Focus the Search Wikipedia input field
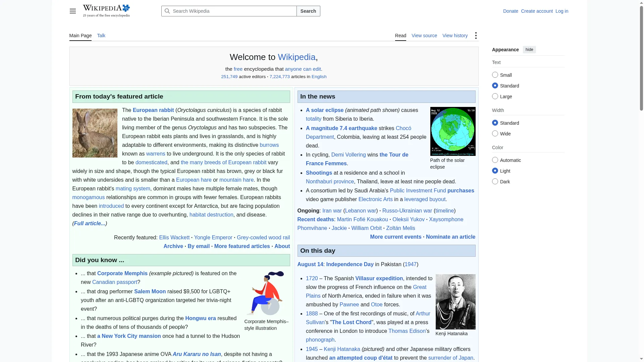 pyautogui.click(x=229, y=11)
